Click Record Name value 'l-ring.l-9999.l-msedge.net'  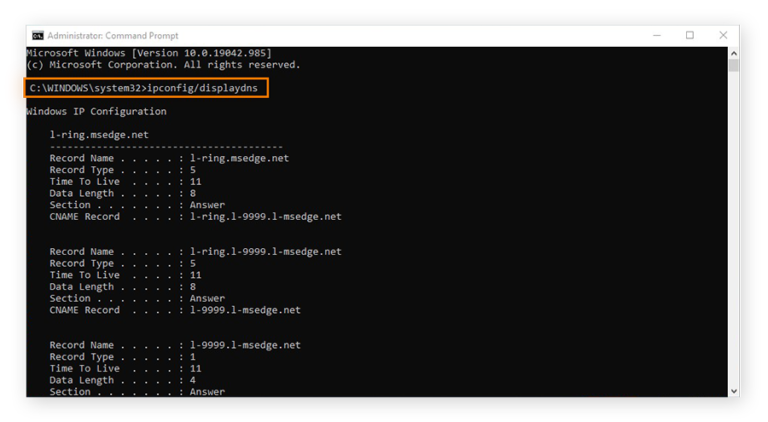pos(265,252)
